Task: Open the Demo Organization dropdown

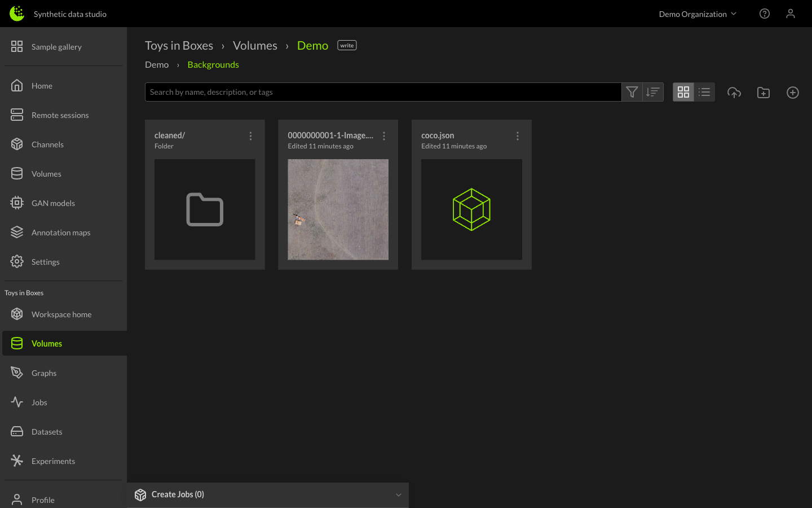Action: (x=698, y=14)
